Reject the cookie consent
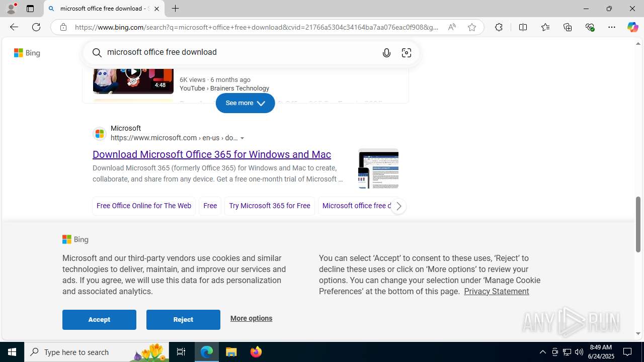Screen dimensions: 644x362 point(183,320)
